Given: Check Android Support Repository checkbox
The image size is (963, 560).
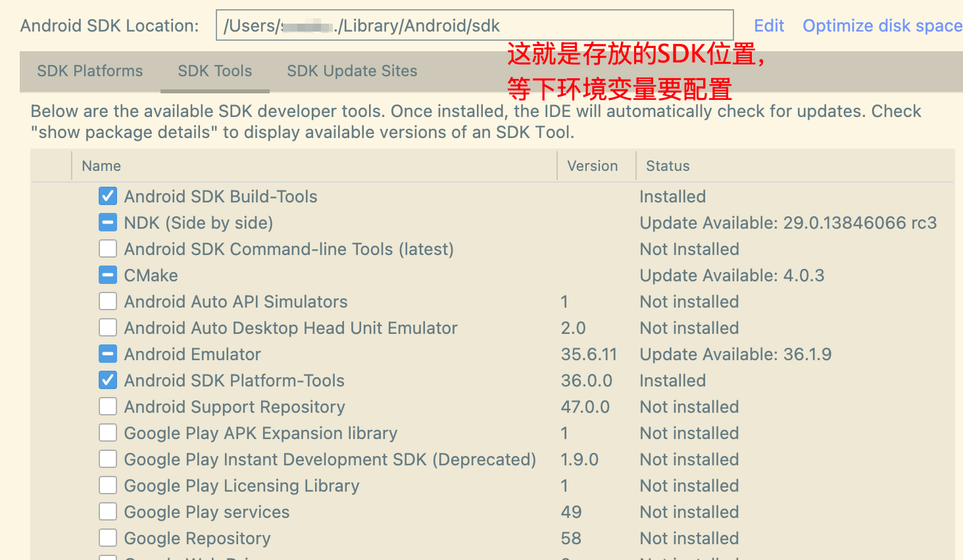Looking at the screenshot, I should [108, 406].
